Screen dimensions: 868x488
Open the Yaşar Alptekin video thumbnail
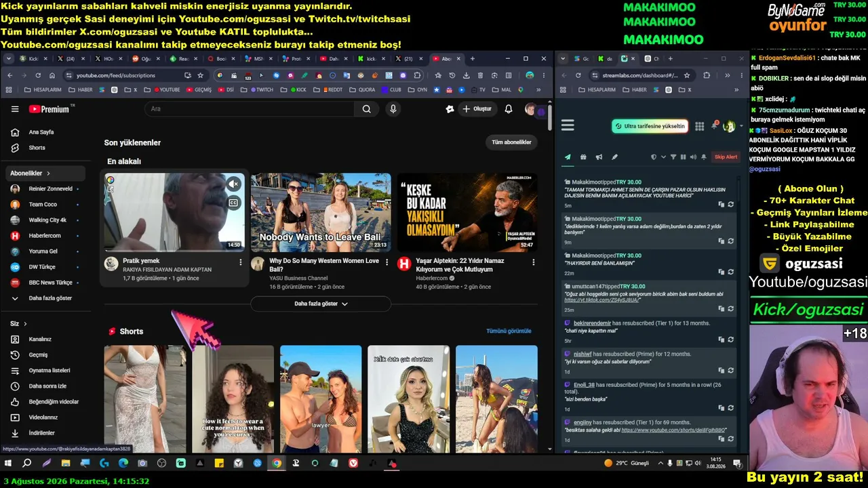[467, 212]
